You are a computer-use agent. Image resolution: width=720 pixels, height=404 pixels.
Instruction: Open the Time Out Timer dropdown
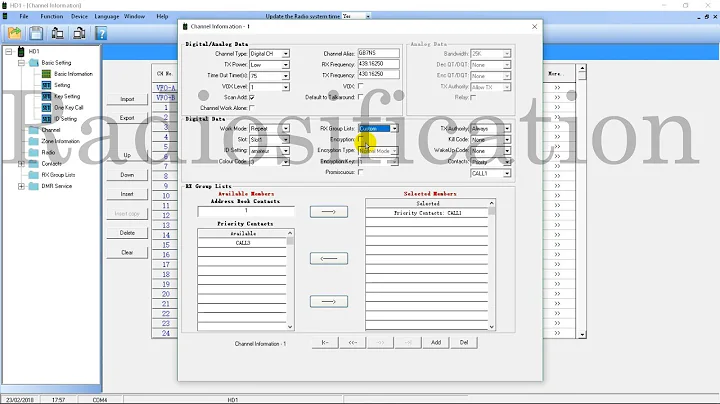coord(286,76)
